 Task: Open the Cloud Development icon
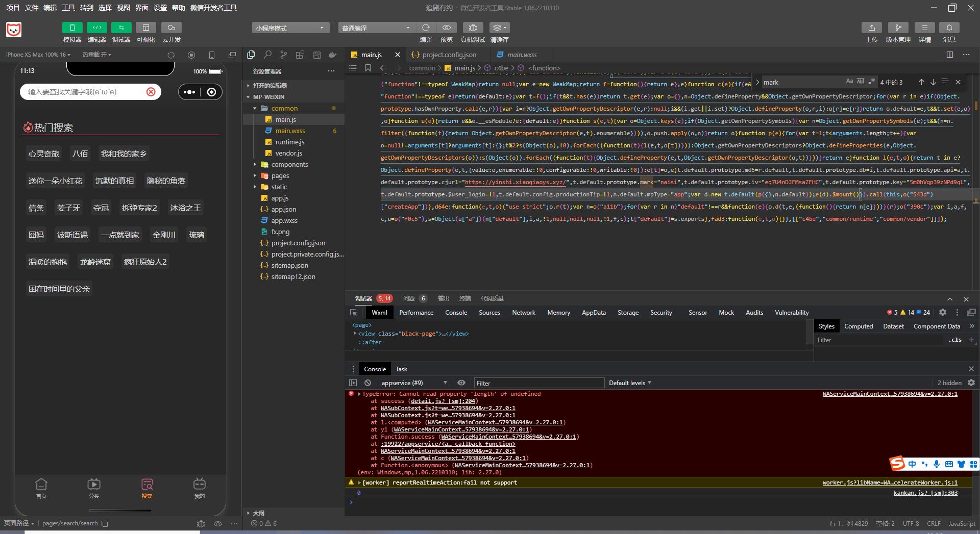click(x=171, y=28)
